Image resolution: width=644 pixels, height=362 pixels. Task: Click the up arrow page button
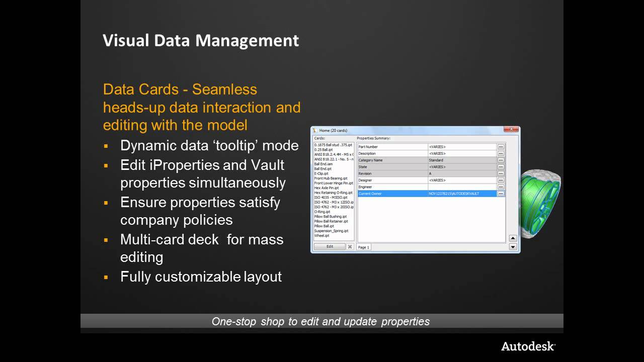pyautogui.click(x=513, y=238)
